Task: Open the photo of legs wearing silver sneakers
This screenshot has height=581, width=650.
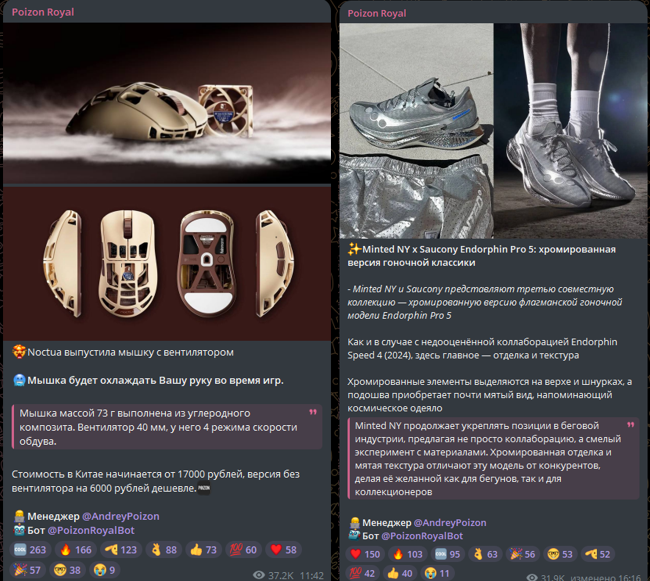Action: (x=570, y=131)
